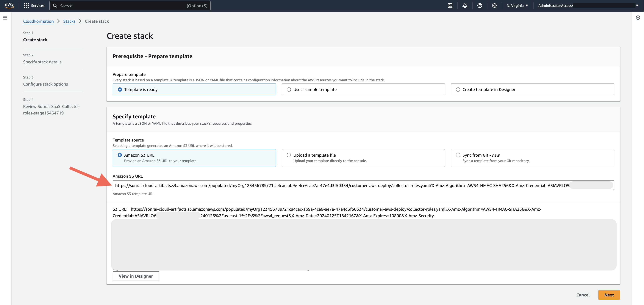Choose Upload a template file source

coord(363,158)
